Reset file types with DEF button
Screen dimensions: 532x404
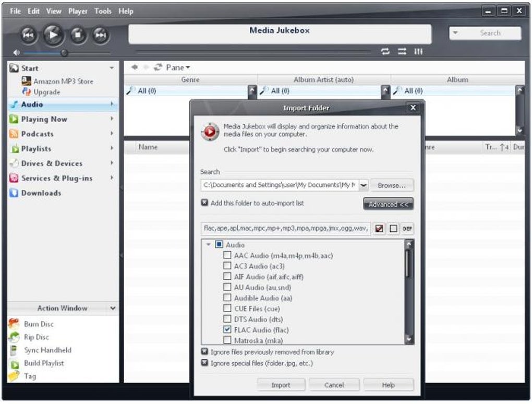pyautogui.click(x=407, y=229)
